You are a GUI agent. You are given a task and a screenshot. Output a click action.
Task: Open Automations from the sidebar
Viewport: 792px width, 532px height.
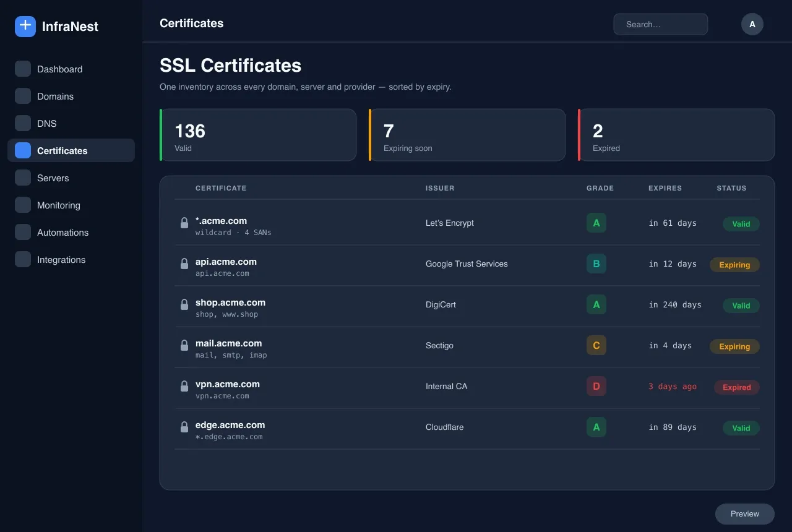coord(71,232)
